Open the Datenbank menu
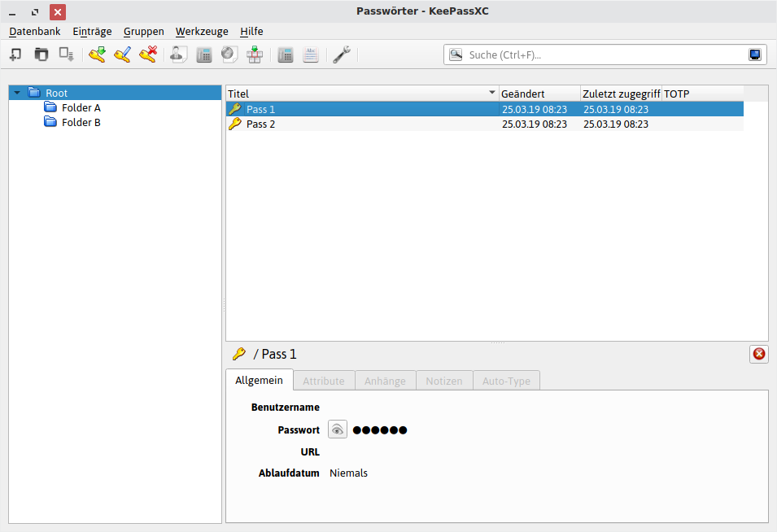Screen dimensions: 777x532 pyautogui.click(x=35, y=31)
